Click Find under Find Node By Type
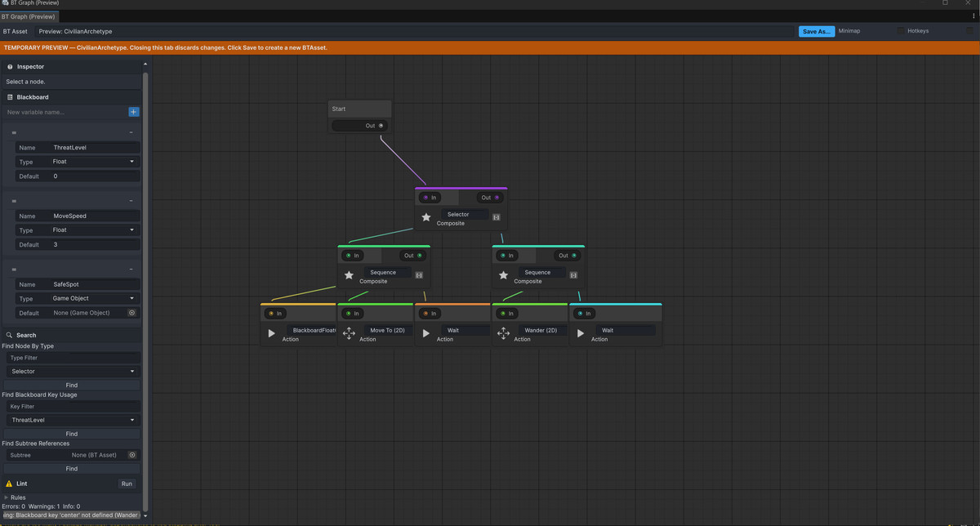This screenshot has height=526, width=980. click(72, 385)
